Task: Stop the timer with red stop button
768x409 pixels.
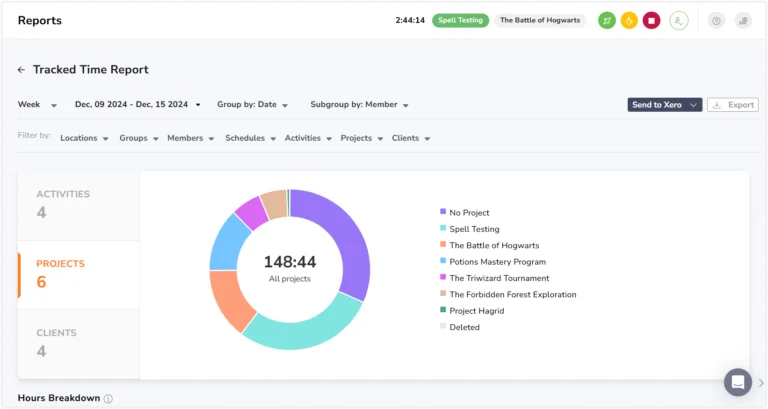Action: coord(651,21)
